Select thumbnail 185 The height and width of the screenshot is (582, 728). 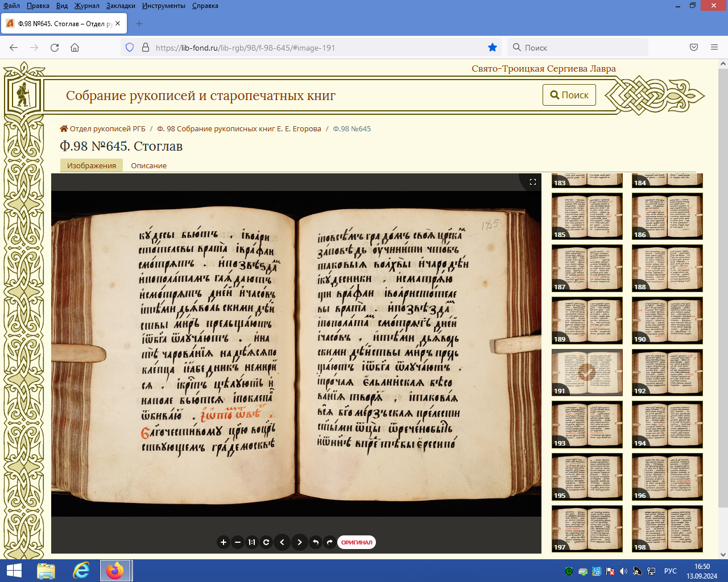587,216
